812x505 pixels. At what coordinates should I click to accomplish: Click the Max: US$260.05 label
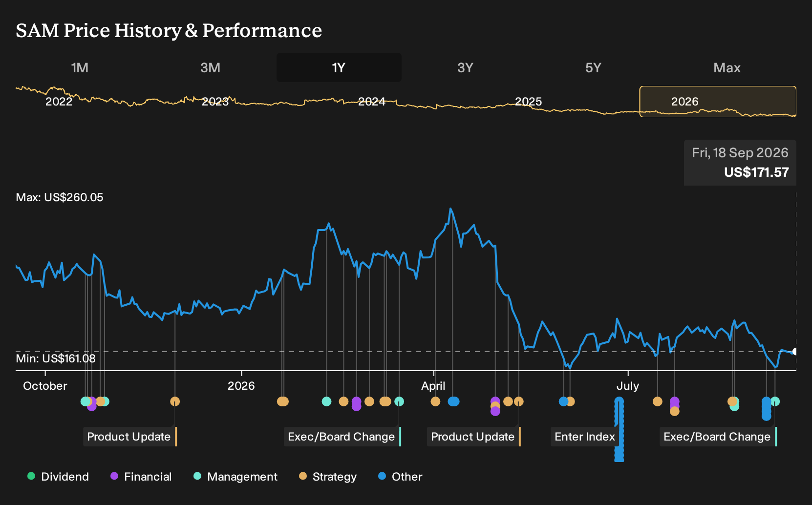[60, 197]
